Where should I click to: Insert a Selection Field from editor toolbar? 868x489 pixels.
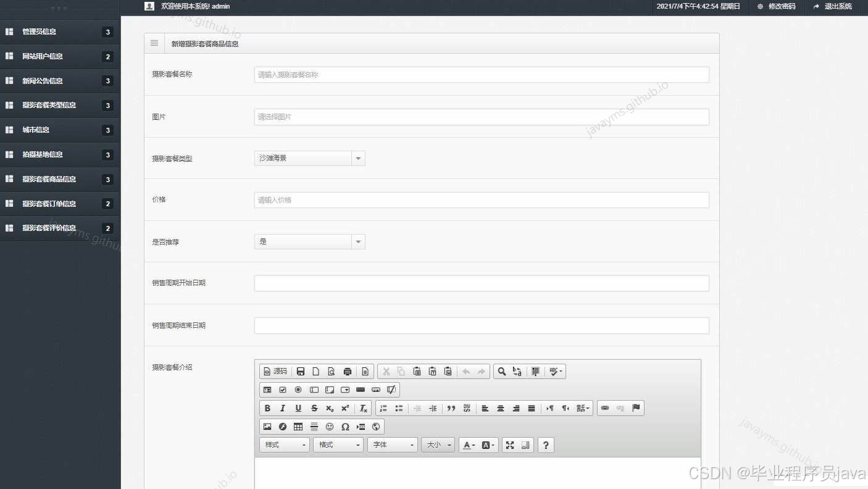(x=345, y=390)
